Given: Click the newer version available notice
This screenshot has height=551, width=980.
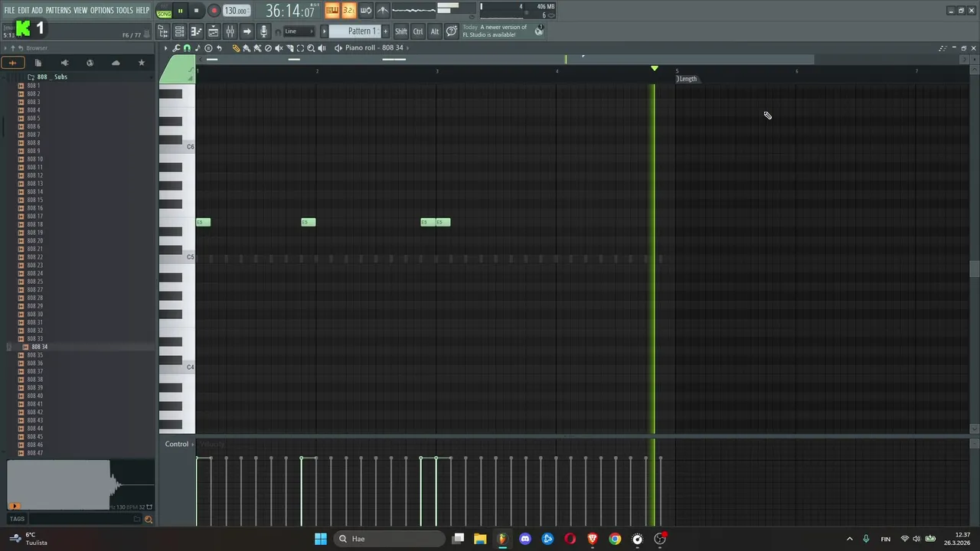Looking at the screenshot, I should [x=503, y=31].
